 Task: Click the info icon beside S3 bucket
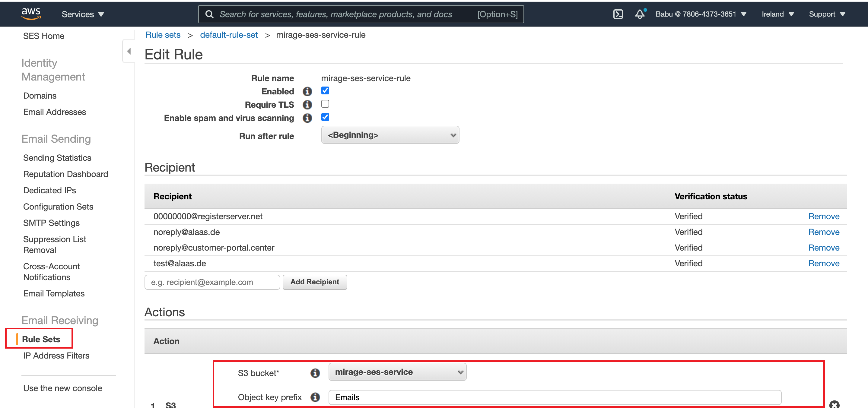click(315, 373)
